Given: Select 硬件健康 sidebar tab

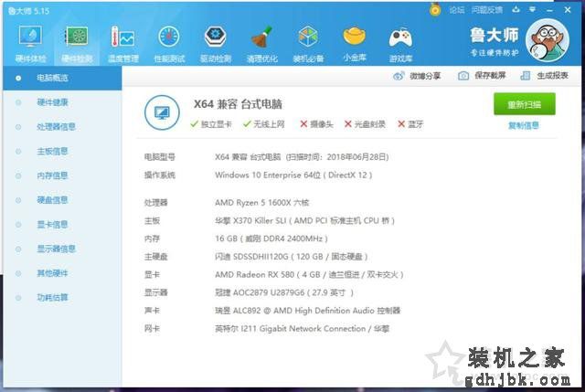Looking at the screenshot, I should (62, 102).
